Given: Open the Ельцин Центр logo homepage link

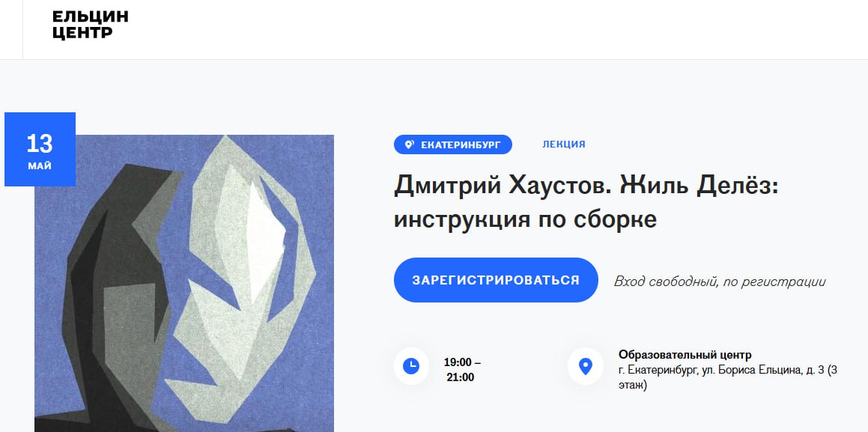Looking at the screenshot, I should click(90, 25).
